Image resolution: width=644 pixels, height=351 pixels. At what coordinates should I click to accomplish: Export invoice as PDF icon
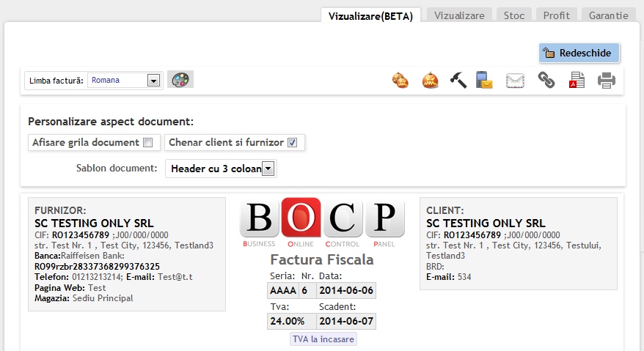577,80
